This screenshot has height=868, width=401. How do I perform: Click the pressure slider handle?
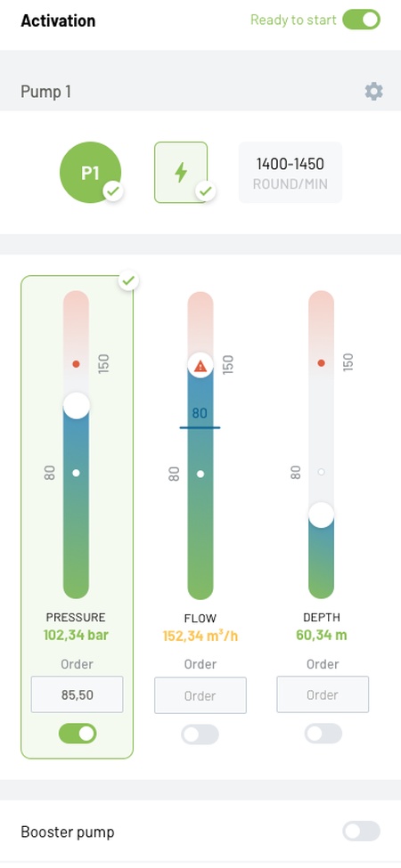[x=77, y=405]
